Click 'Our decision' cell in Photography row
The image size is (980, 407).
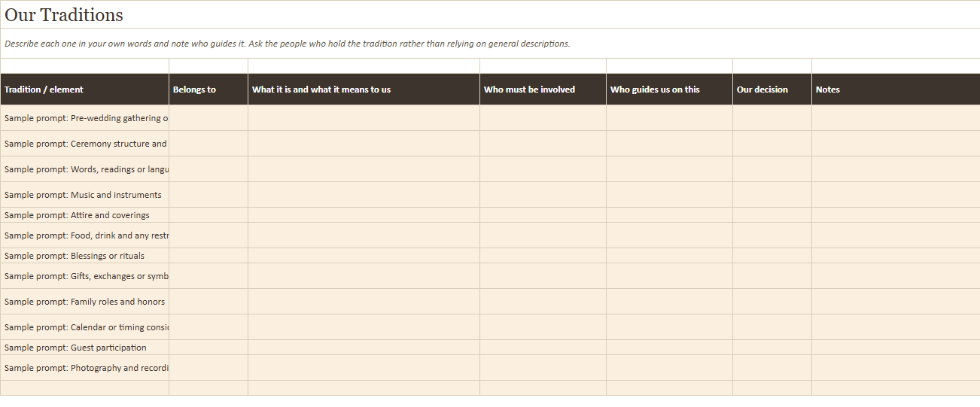772,368
